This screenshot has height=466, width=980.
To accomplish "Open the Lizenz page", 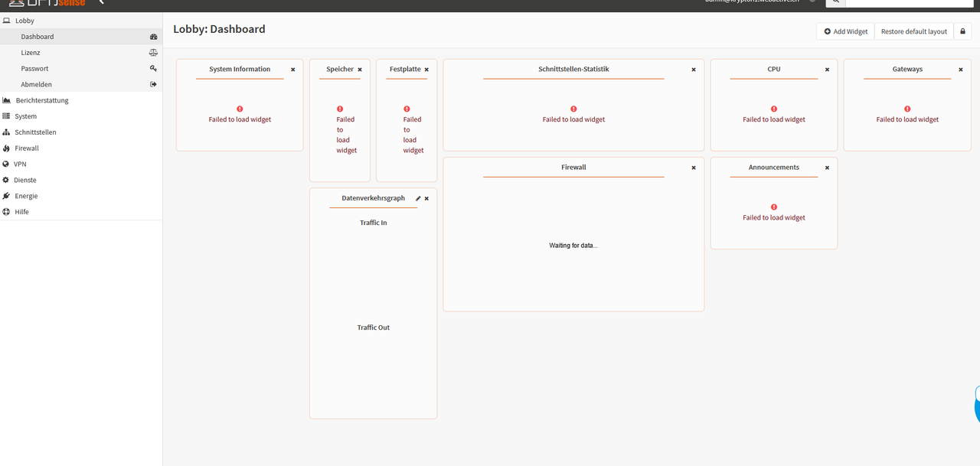I will point(81,53).
